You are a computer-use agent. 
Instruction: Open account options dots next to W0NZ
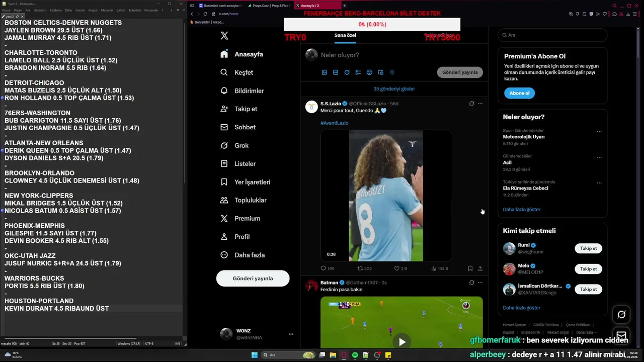coord(291,334)
